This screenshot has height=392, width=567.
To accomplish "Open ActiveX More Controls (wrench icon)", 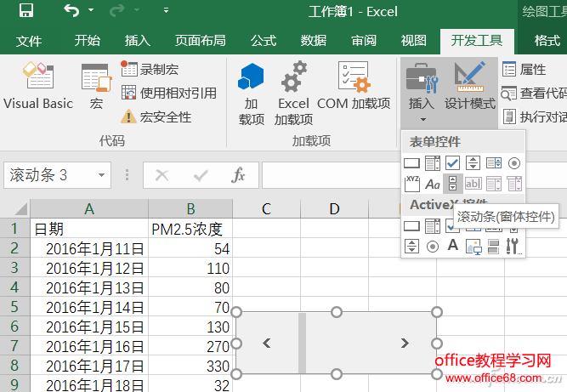I will pyautogui.click(x=513, y=246).
